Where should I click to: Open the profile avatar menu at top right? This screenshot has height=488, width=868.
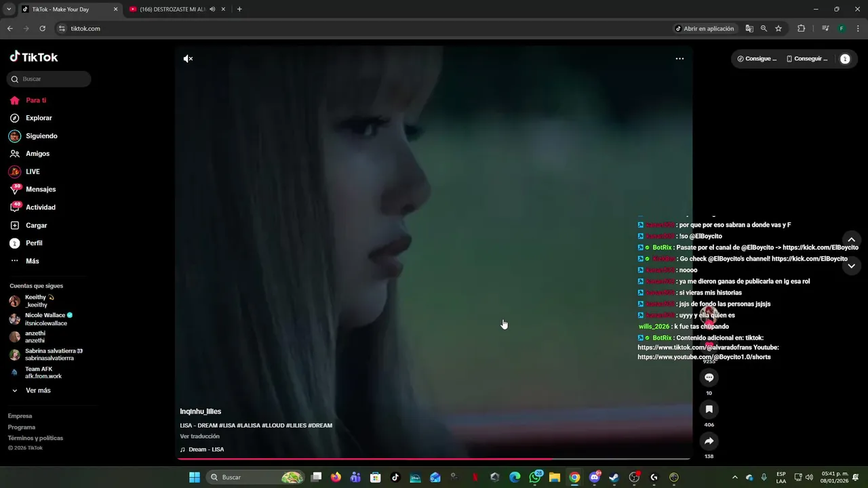coord(845,59)
